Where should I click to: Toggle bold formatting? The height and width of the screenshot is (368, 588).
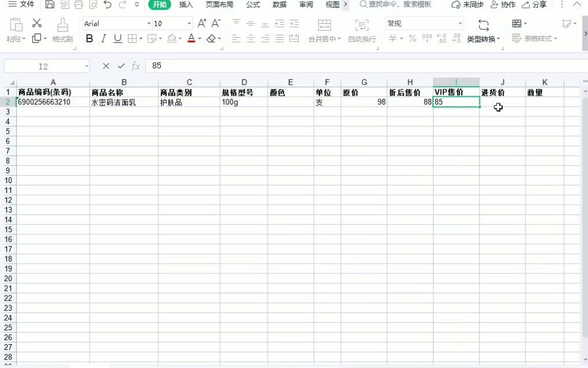coord(90,38)
